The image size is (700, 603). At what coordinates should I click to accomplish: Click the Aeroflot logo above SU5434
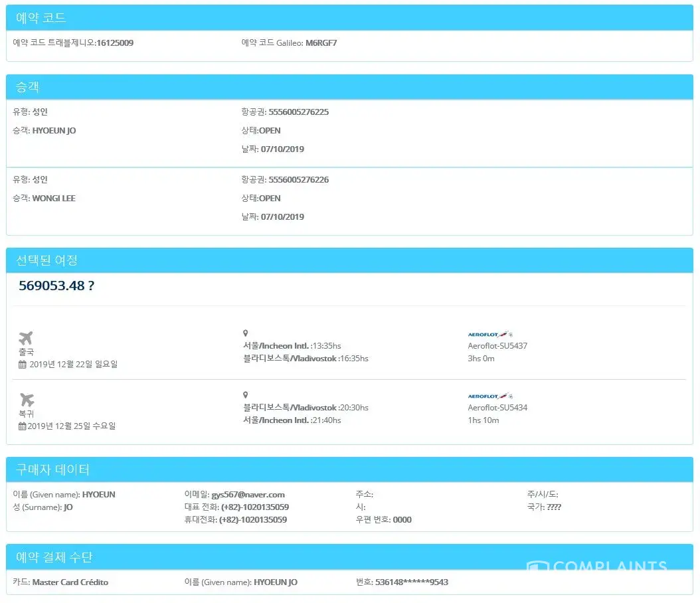490,396
